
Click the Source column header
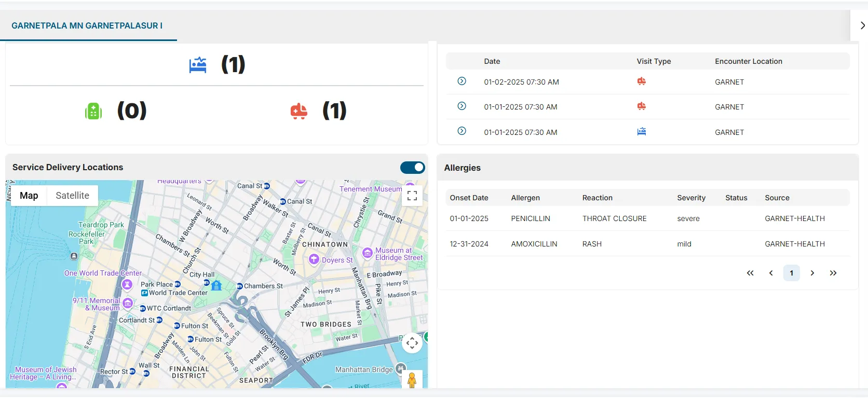(777, 198)
